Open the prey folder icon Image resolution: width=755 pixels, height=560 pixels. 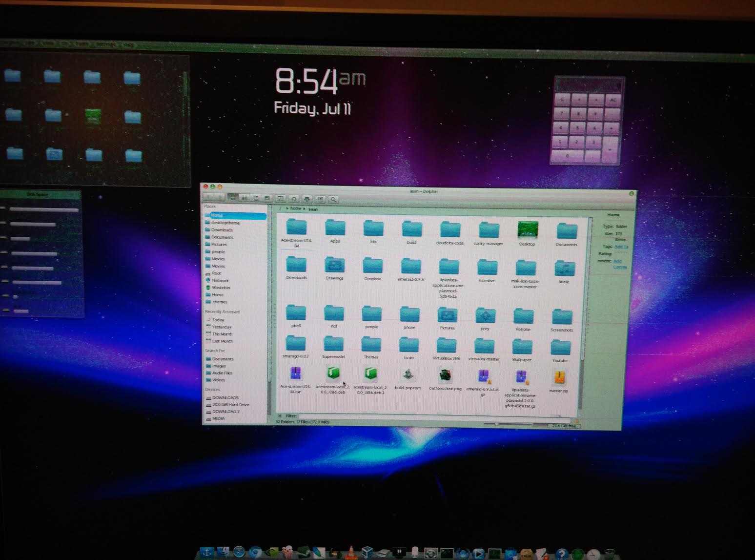(485, 316)
